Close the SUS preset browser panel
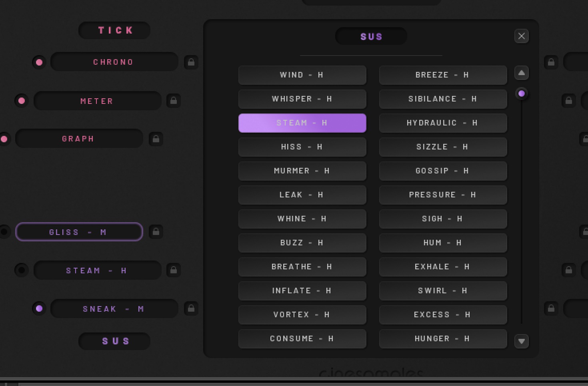The height and width of the screenshot is (386, 588). (x=521, y=36)
